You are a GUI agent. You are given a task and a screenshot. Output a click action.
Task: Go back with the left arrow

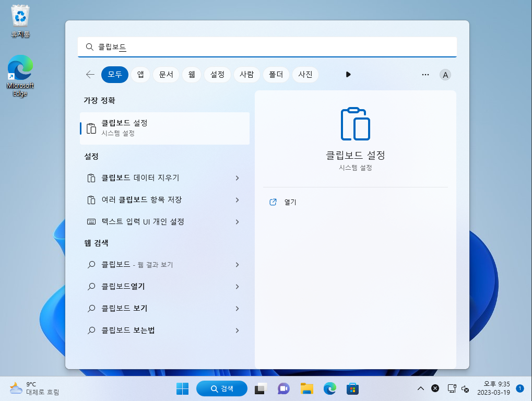point(90,75)
